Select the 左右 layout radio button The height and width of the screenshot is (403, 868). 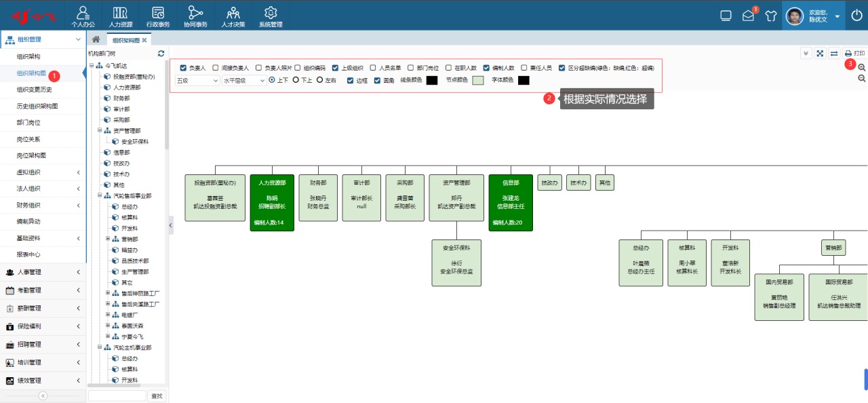[x=319, y=80]
